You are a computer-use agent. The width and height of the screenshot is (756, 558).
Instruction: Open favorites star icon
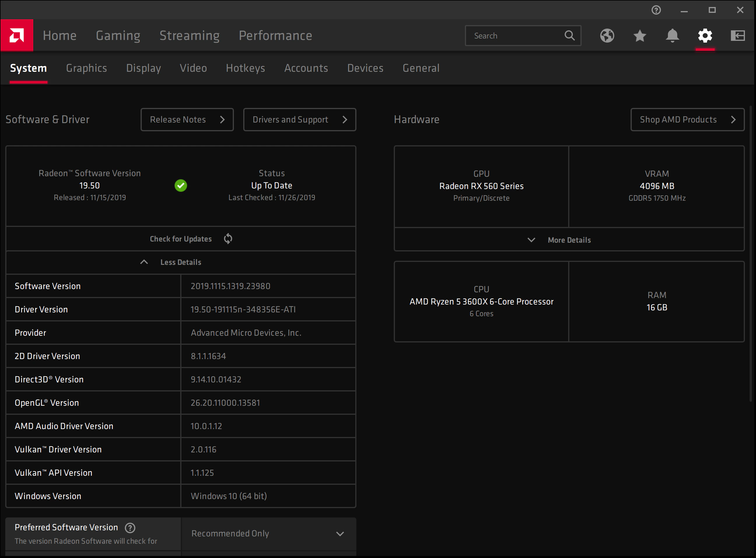pyautogui.click(x=640, y=36)
